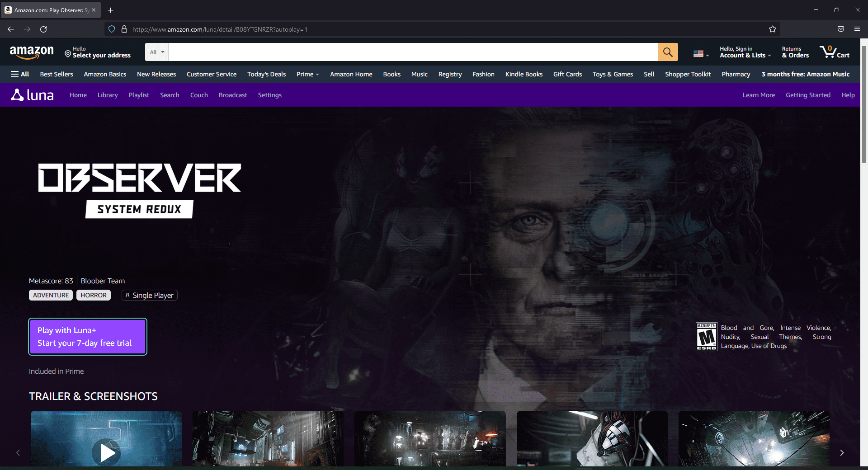Click the 3 months free Amazon Music promo
Image resolution: width=868 pixels, height=470 pixels.
[x=805, y=74]
